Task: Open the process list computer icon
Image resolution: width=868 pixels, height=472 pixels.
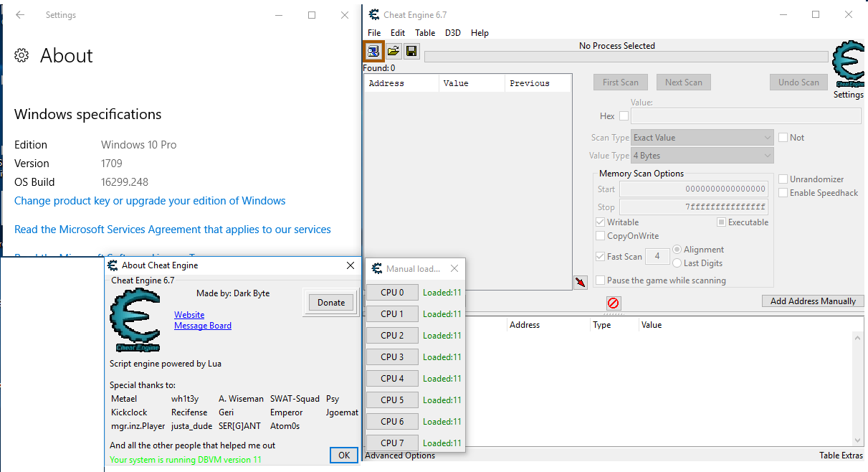Action: (373, 51)
